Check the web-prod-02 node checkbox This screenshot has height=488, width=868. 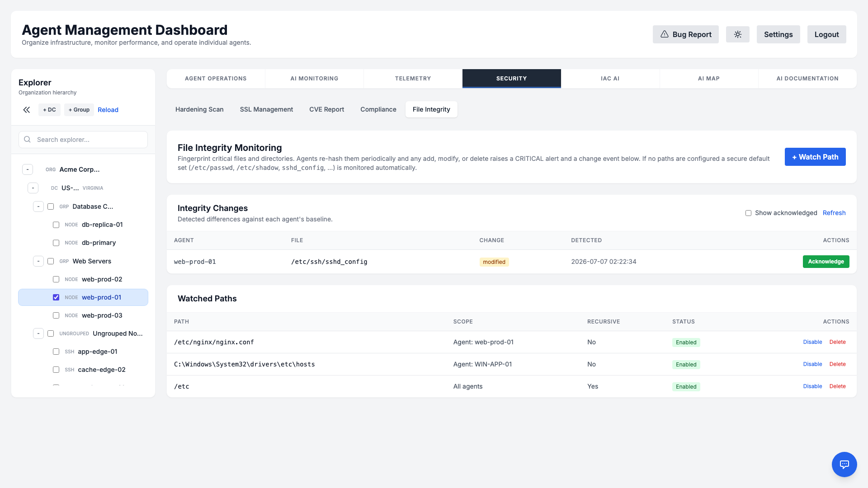click(x=56, y=279)
